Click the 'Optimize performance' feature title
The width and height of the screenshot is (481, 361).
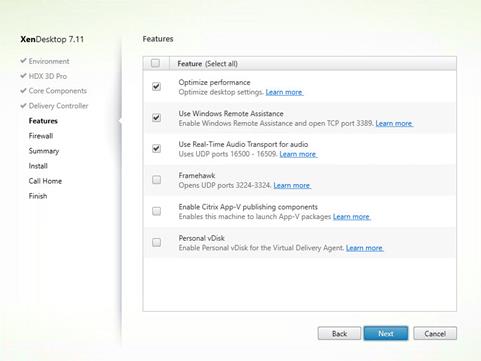point(214,82)
